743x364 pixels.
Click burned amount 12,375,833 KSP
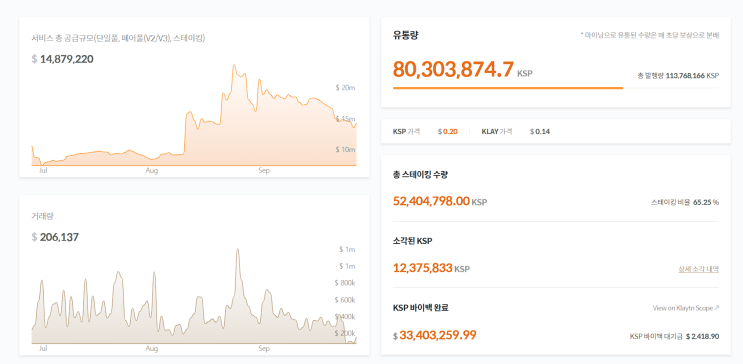coord(431,268)
